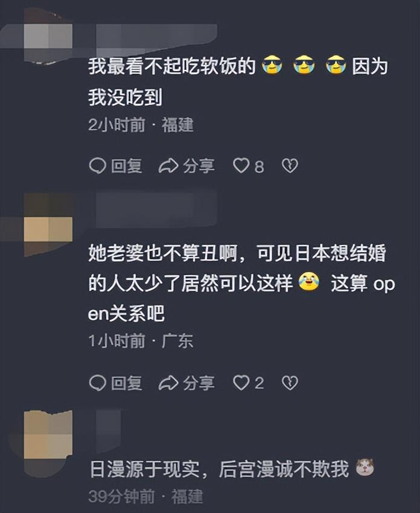Screen dimensions: 420x513
Task: Click the reply bubble icon on the 福建 comment
Action: coord(98,166)
